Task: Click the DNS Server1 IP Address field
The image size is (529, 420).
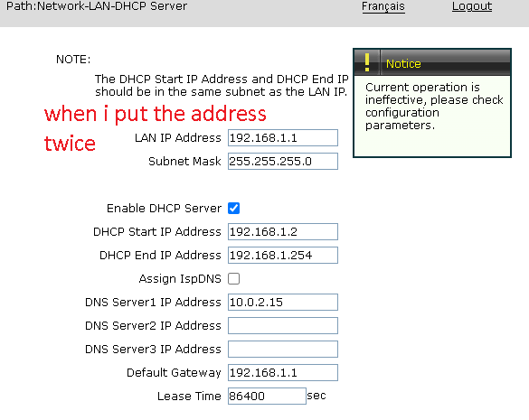Action: [283, 302]
